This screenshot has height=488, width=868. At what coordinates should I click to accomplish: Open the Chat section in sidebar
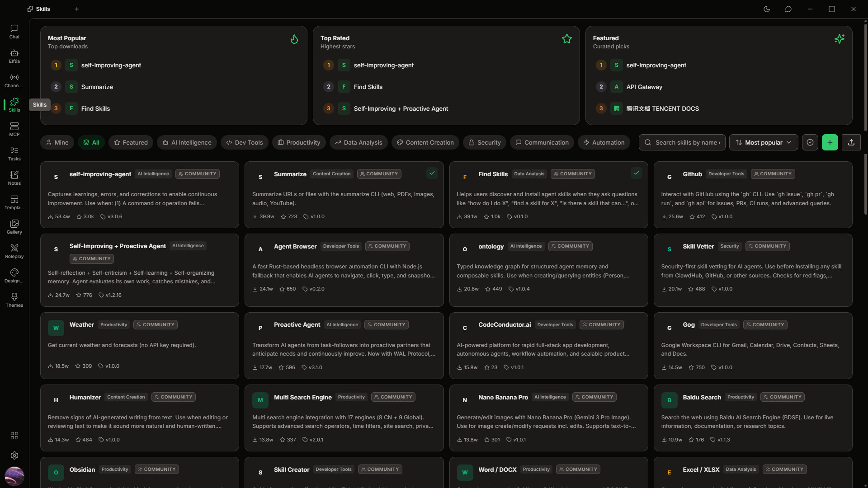[x=14, y=32]
